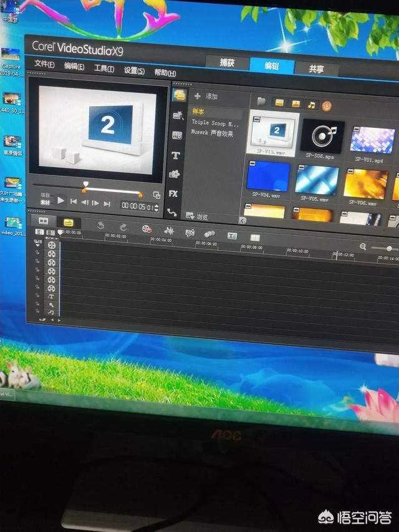Select the SP-V13.wmv thumbnail
The width and height of the screenshot is (399, 532).
coord(274,132)
